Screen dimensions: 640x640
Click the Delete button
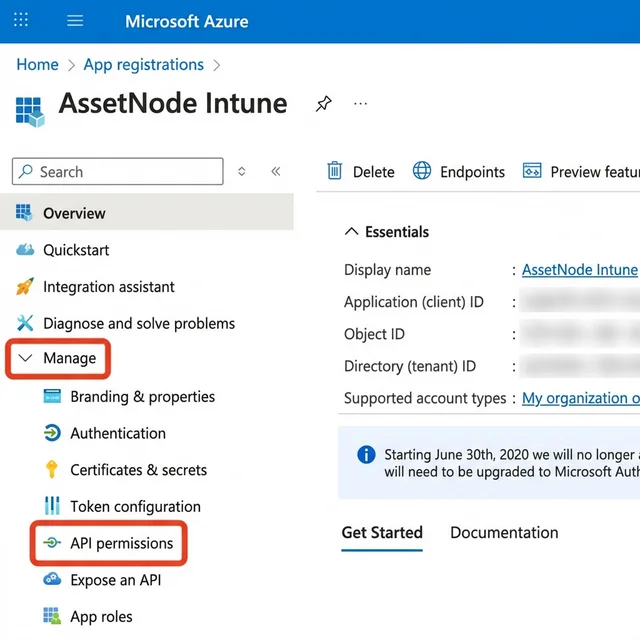361,172
